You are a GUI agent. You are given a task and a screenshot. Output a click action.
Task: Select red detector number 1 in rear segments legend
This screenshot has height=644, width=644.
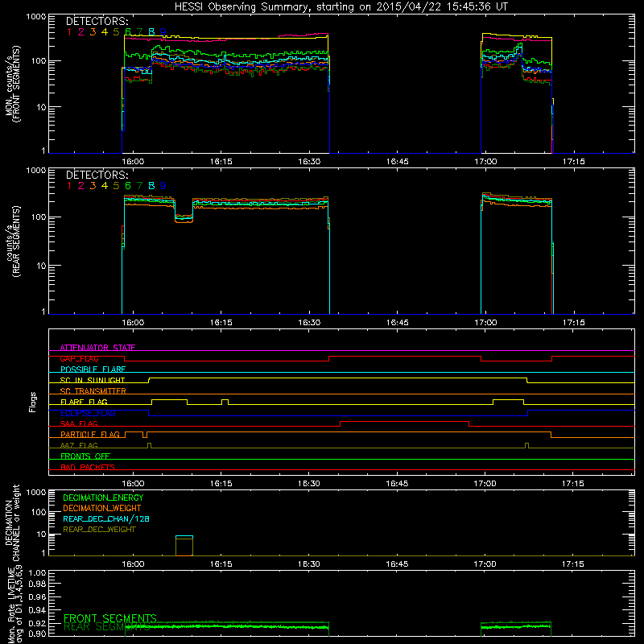point(69,186)
